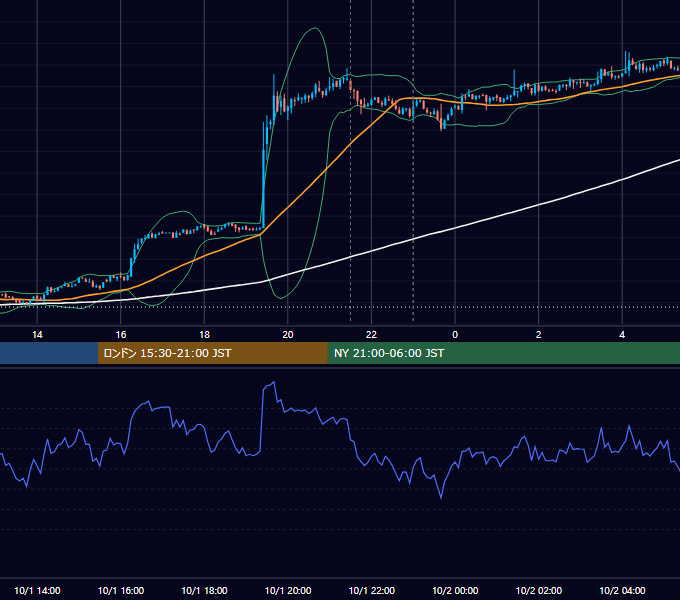The width and height of the screenshot is (680, 600).
Task: Select the 14 hour axis label
Action: [x=37, y=335]
